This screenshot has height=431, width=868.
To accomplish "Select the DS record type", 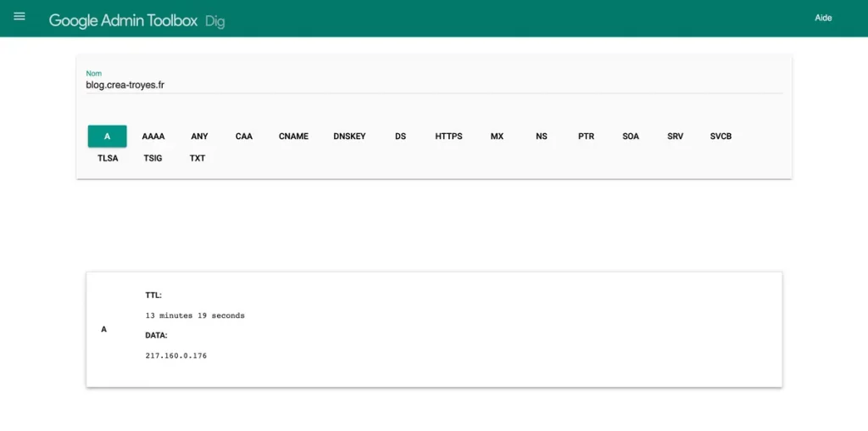I will coord(400,137).
